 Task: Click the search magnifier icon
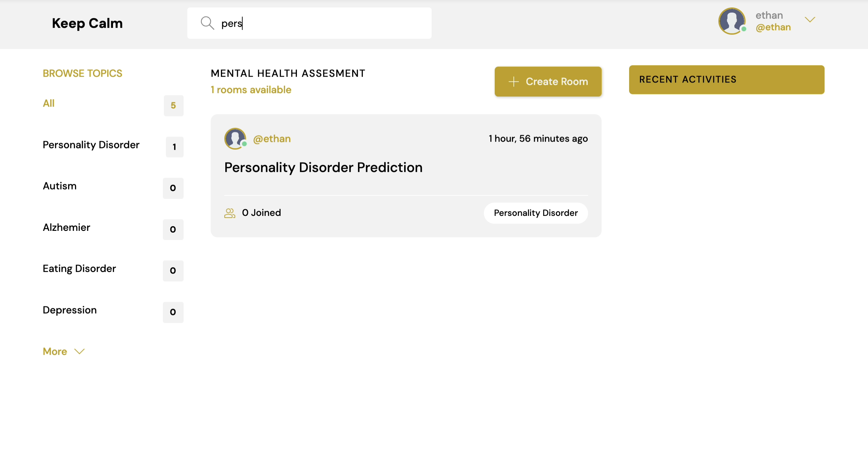(207, 23)
